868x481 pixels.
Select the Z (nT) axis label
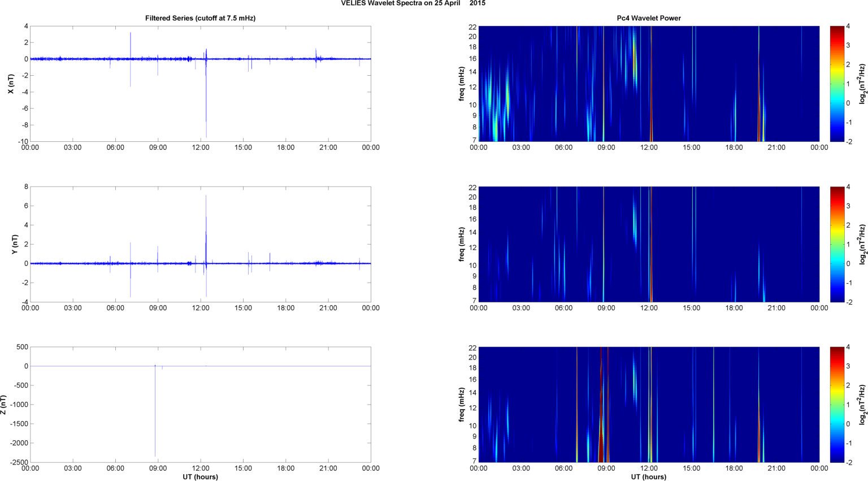(x=4, y=405)
